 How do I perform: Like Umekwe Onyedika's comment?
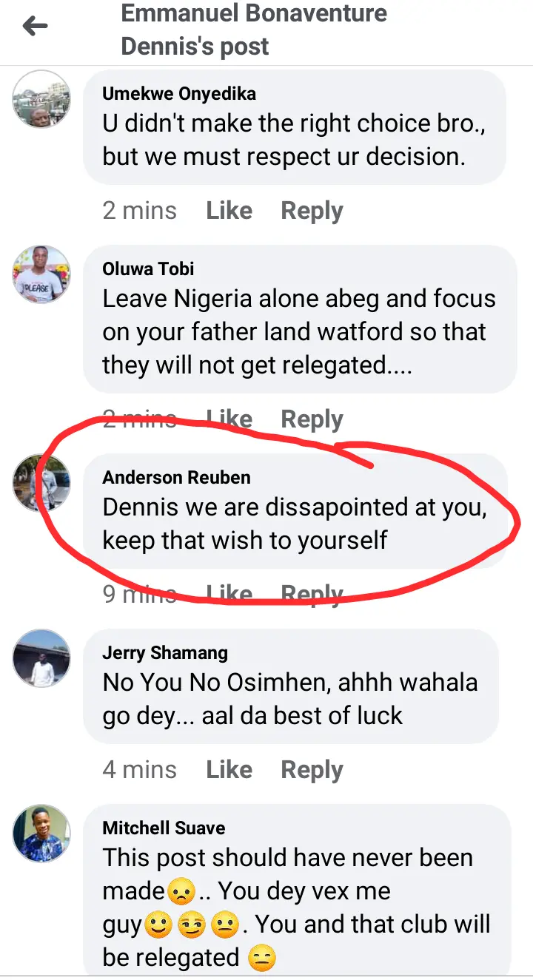[229, 211]
